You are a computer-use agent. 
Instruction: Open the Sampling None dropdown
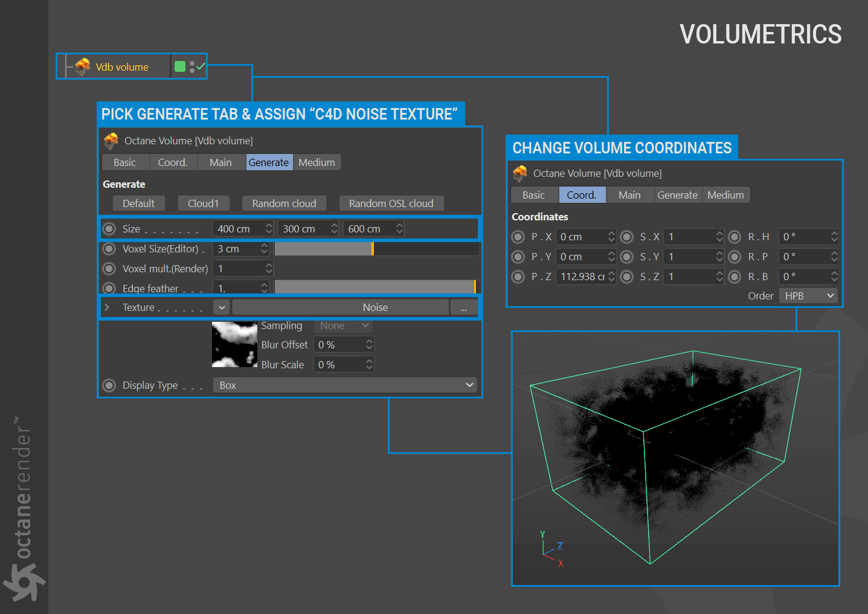[x=343, y=325]
